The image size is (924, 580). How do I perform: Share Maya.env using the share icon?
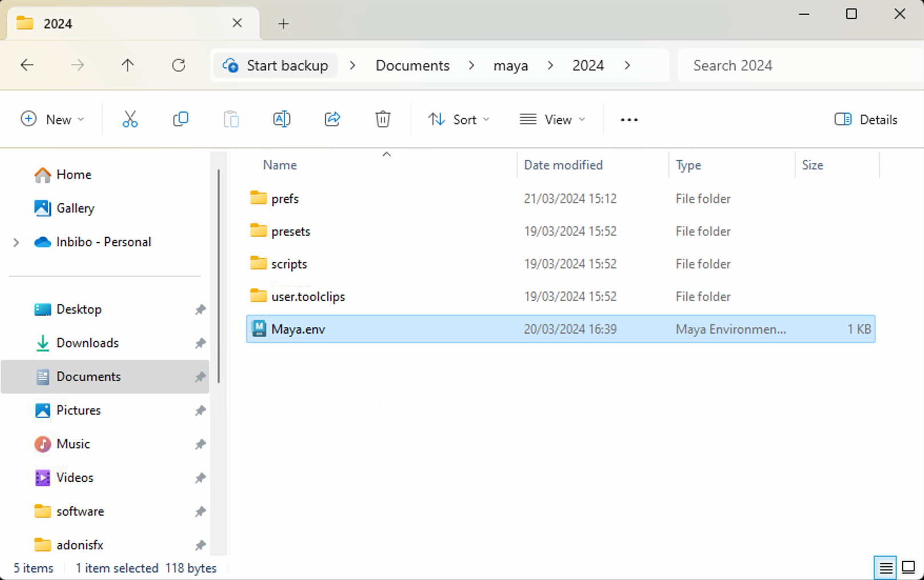pos(332,119)
